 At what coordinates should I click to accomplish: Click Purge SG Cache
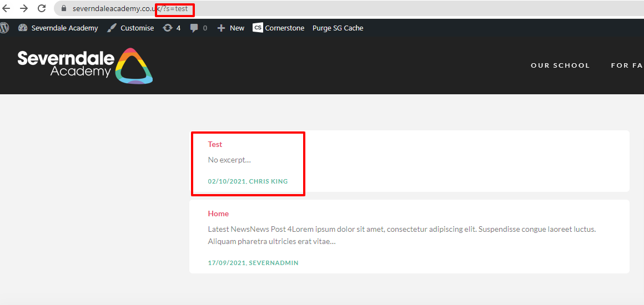click(338, 28)
